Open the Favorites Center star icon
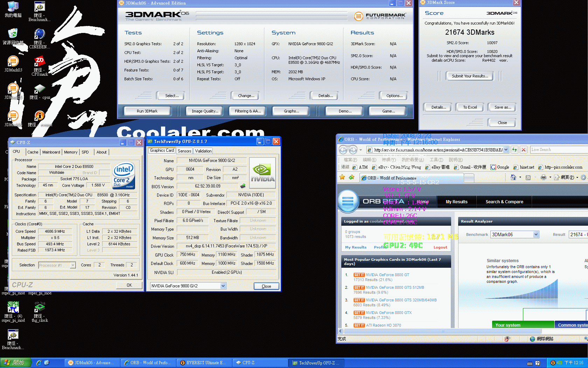This screenshot has width=588, height=368. 342,177
